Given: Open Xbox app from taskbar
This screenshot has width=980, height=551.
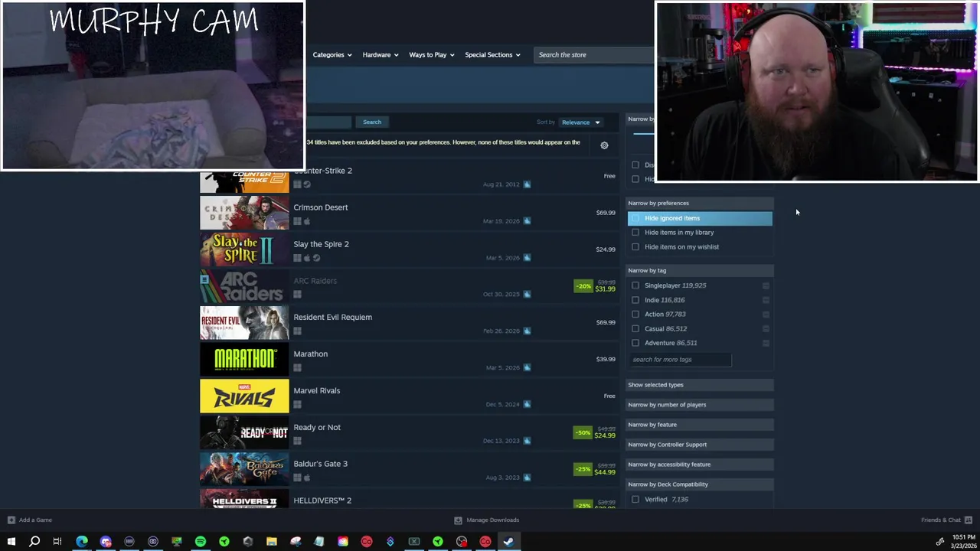Looking at the screenshot, I should pyautogui.click(x=414, y=542).
